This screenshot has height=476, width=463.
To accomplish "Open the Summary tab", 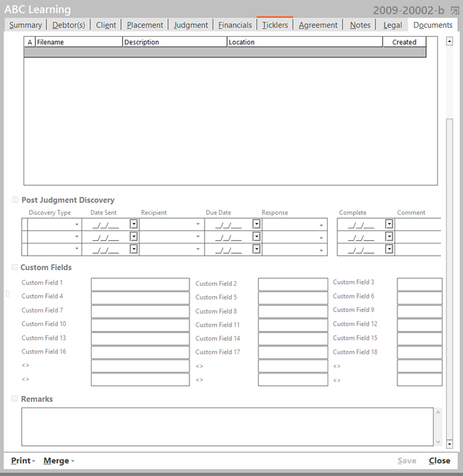I will [25, 25].
